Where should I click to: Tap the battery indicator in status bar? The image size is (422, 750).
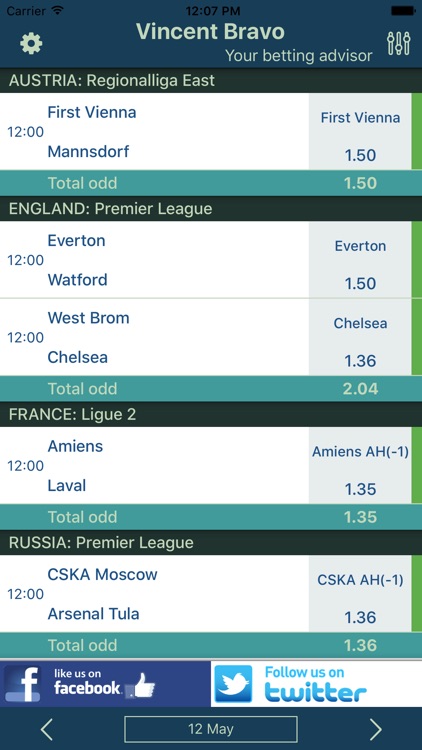403,10
